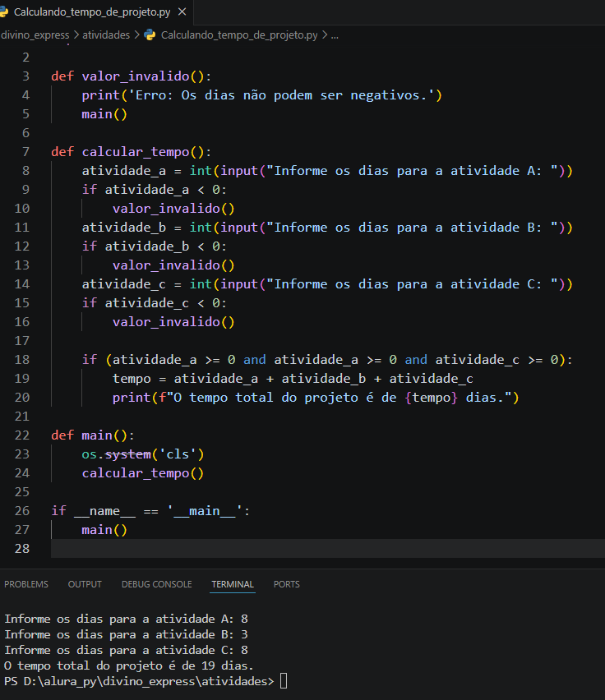605x700 pixels.
Task: Click 'if atividade_b < 0:' condition
Action: pos(154,246)
